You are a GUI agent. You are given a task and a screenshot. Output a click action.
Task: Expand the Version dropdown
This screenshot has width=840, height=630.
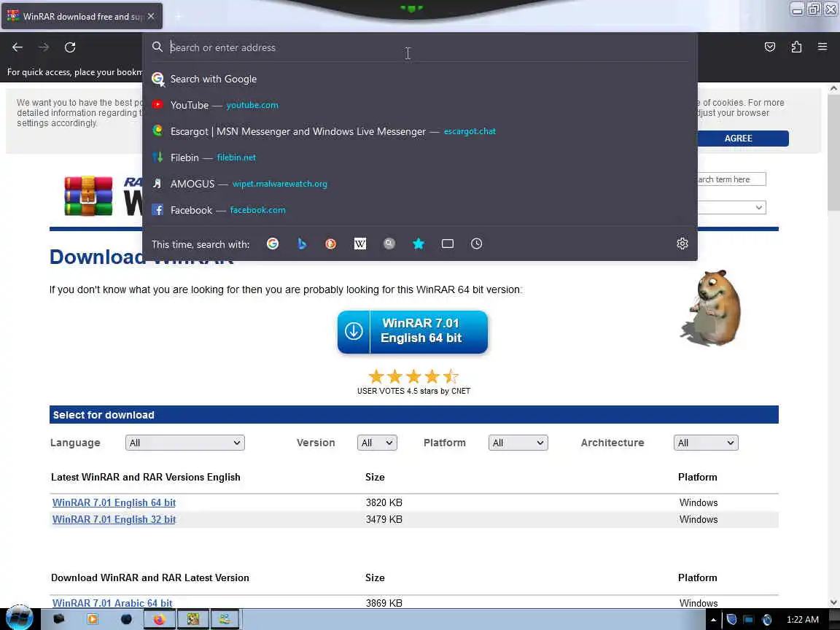pyautogui.click(x=377, y=443)
